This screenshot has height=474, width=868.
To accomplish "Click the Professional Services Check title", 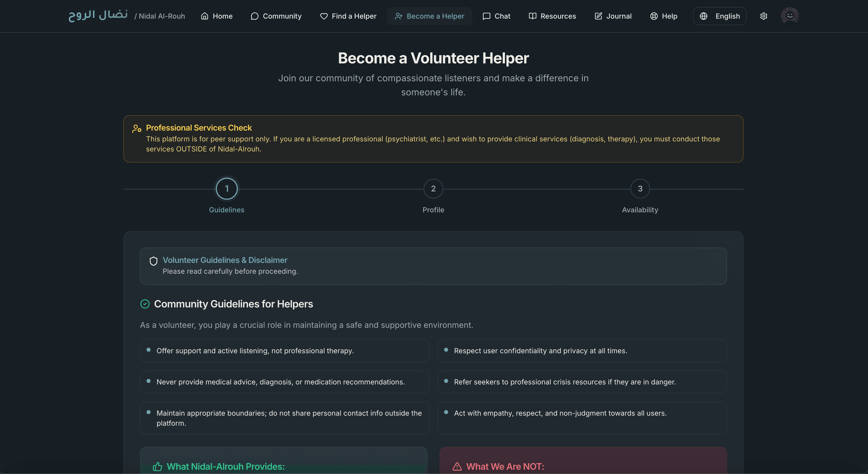I will [199, 128].
